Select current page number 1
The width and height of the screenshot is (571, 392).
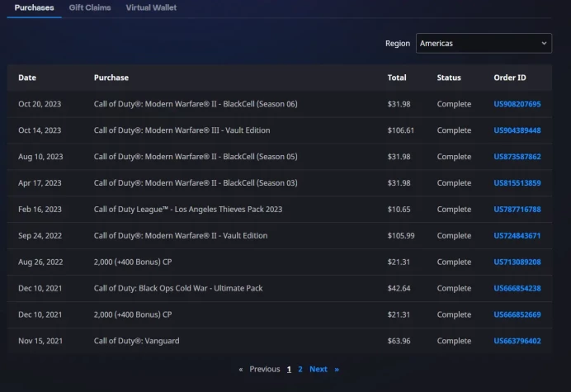tap(289, 370)
